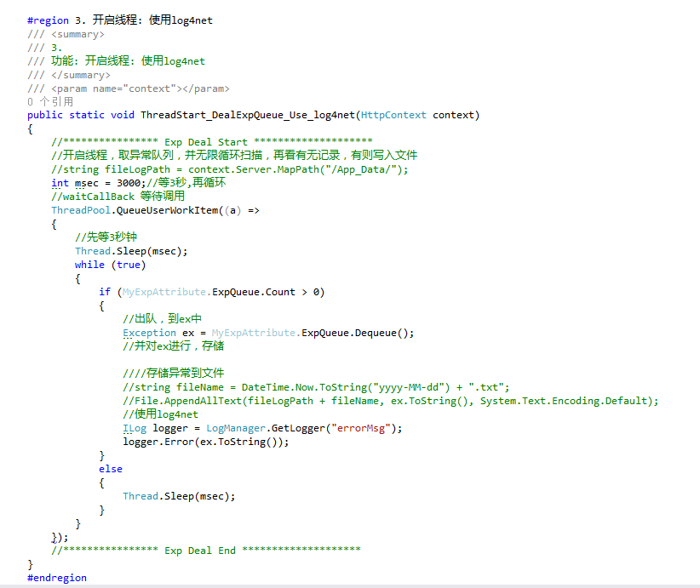Click the ILog logger declaration type
Image resolution: width=700 pixels, height=588 pixels.
tap(135, 428)
